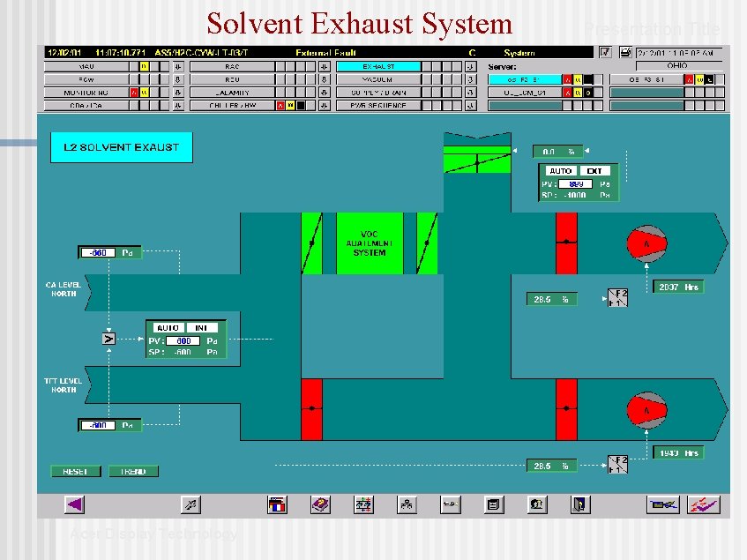Open the PCW system page

pyautogui.click(x=86, y=79)
